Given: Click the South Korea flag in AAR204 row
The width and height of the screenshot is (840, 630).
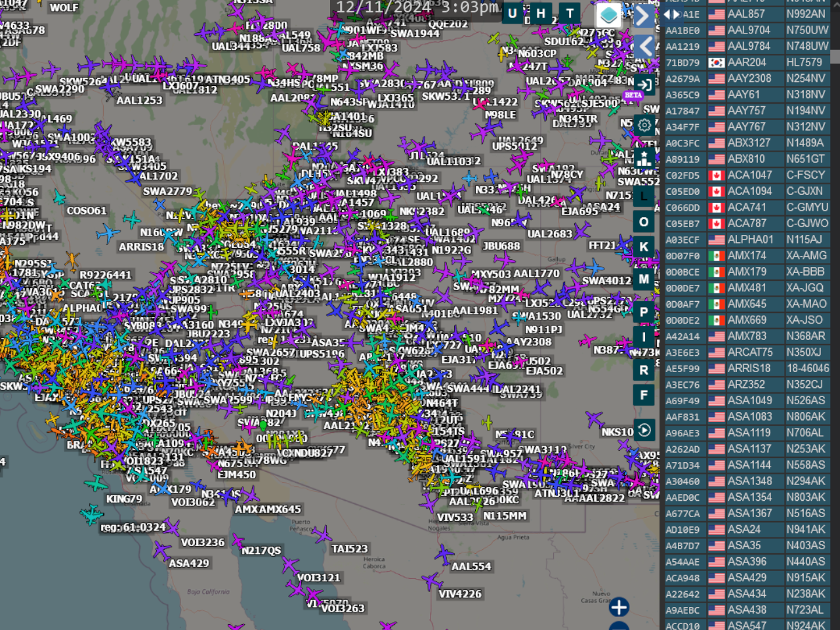Looking at the screenshot, I should click(717, 62).
